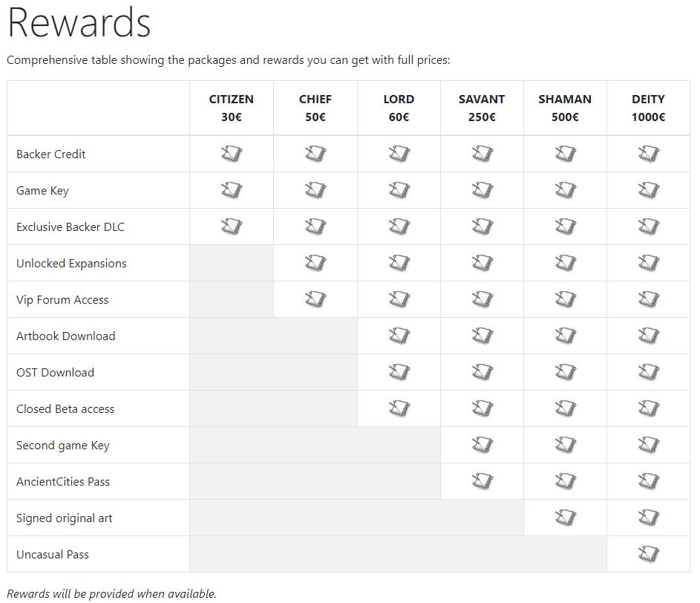This screenshot has width=700, height=603.
Task: Select the SAVANT 250€ column header
Action: tap(482, 108)
